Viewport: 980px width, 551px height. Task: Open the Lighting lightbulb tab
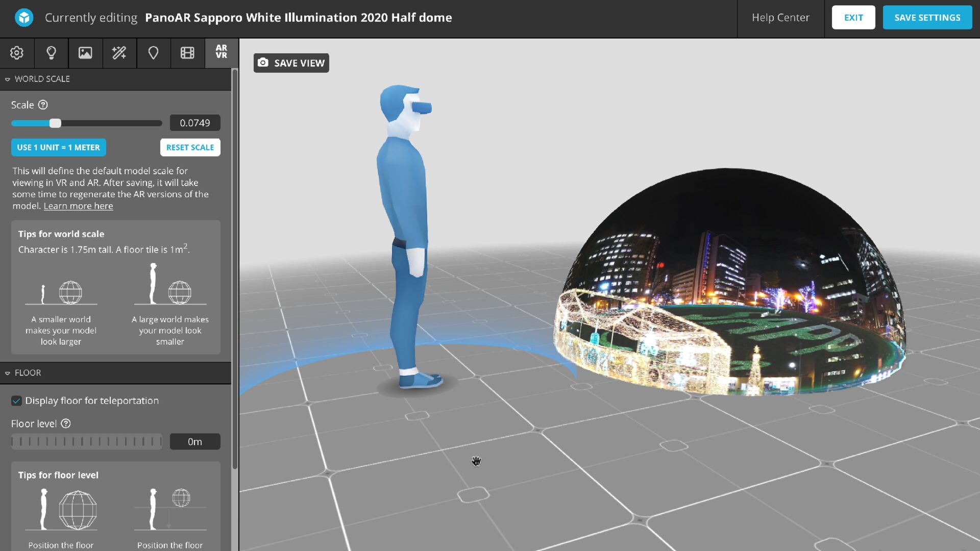click(x=51, y=53)
